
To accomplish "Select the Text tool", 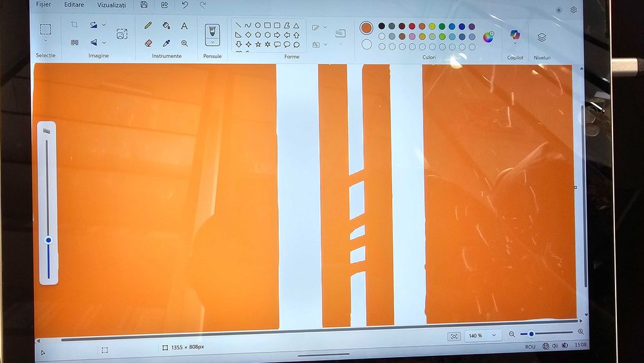I will click(x=184, y=26).
